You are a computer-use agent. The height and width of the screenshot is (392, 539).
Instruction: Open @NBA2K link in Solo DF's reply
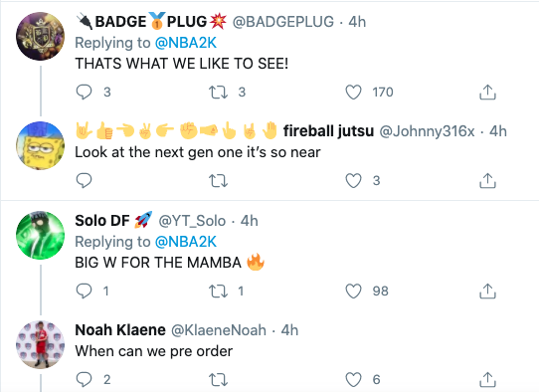click(186, 242)
